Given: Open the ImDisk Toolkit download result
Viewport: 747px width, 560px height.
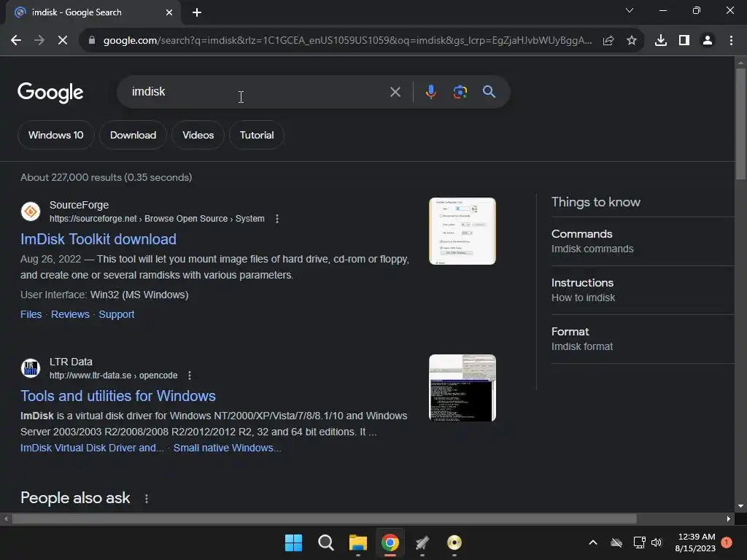Looking at the screenshot, I should [x=98, y=239].
